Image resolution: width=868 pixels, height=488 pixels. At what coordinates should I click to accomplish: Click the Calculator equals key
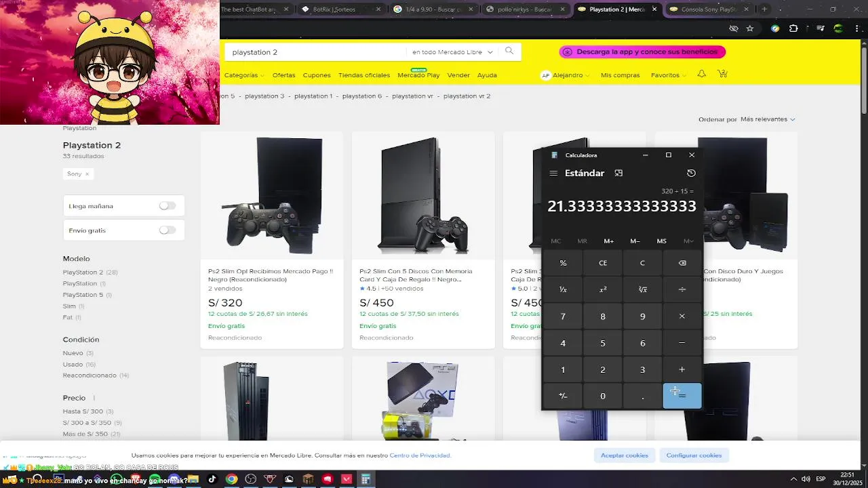[682, 396]
